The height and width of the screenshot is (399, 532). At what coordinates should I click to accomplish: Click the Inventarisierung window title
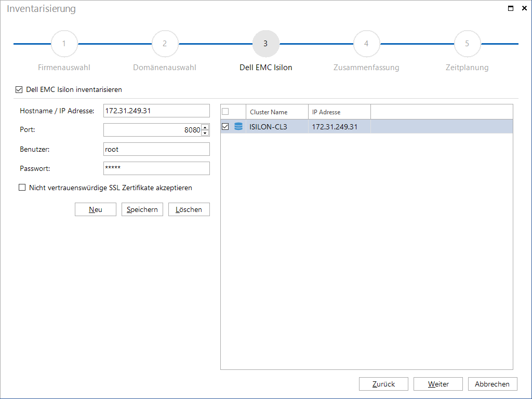[x=42, y=8]
